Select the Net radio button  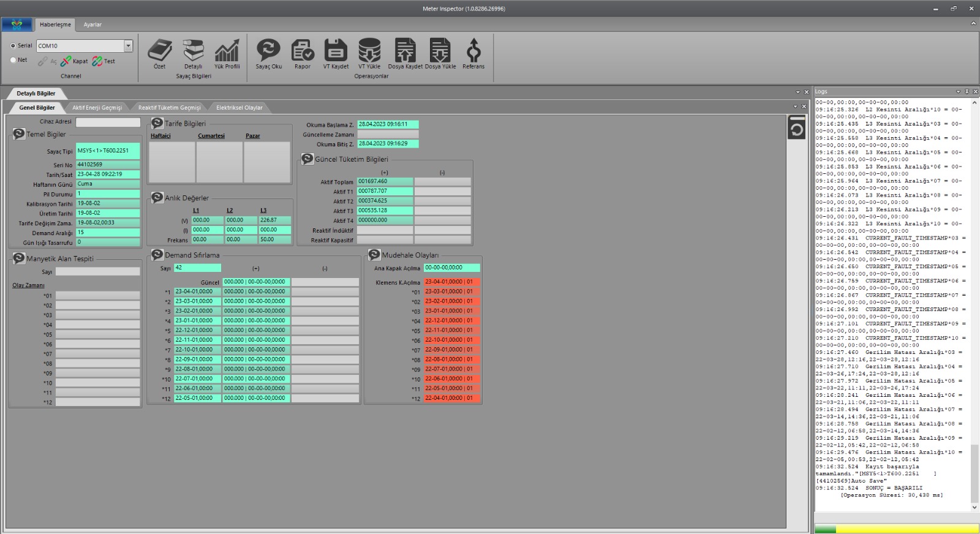coord(13,60)
